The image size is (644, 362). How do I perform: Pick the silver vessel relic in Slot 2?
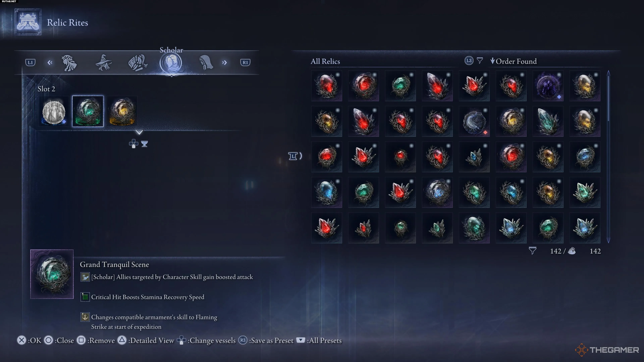coord(54,111)
